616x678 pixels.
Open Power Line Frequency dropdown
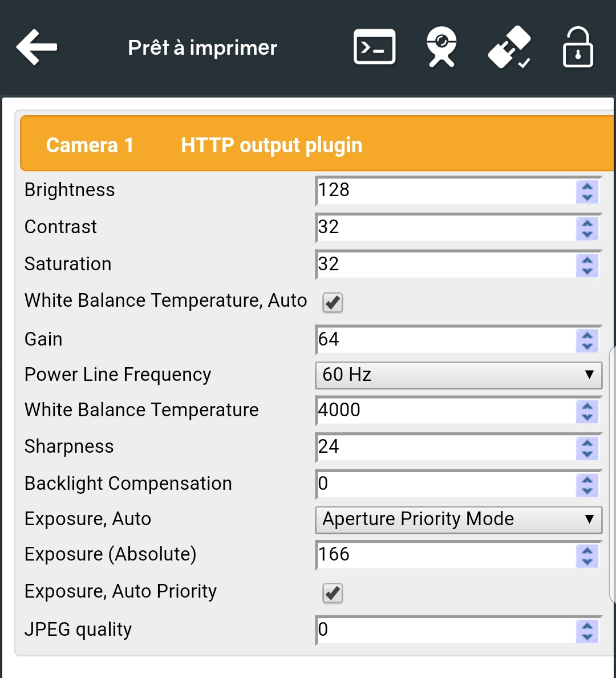click(x=458, y=375)
